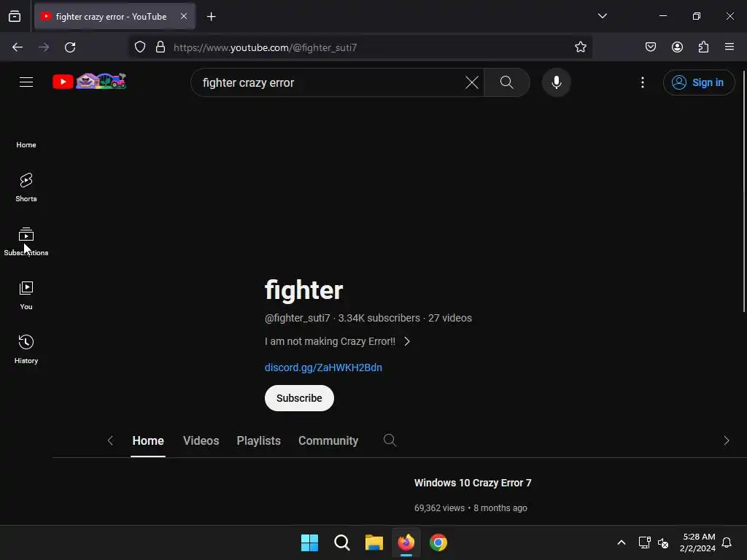
Task: Open Google Chrome from taskbar
Action: (x=438, y=542)
